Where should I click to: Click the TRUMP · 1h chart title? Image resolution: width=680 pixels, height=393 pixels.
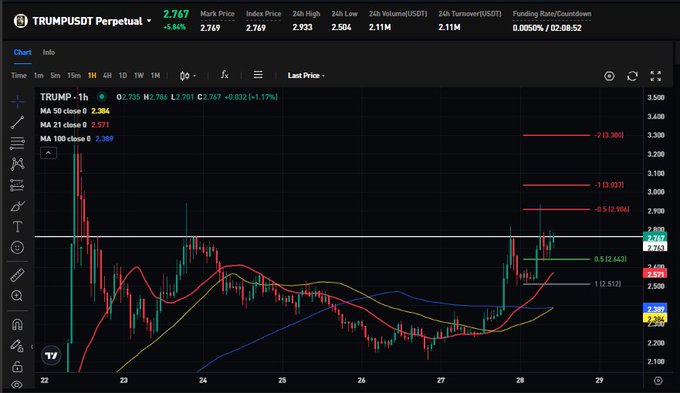[64, 97]
